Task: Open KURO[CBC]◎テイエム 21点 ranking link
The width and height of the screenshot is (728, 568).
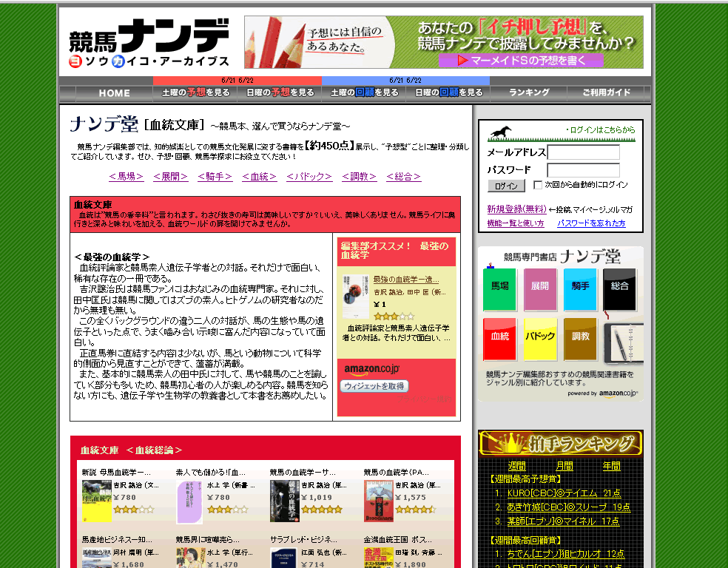Action: (564, 493)
